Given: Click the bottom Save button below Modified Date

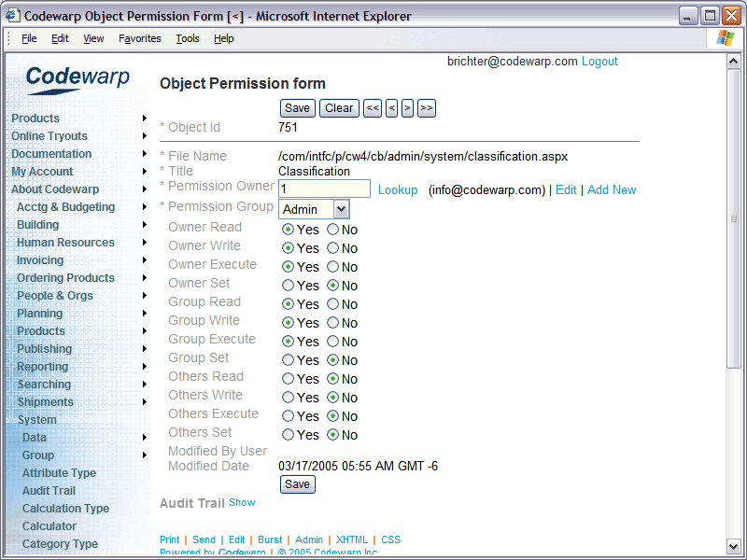Looking at the screenshot, I should pos(297,484).
